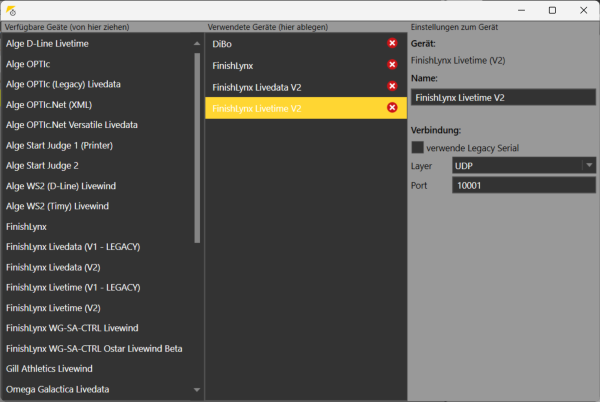Select 'FinishLynx' in used devices list
This screenshot has width=600, height=402.
pos(306,65)
